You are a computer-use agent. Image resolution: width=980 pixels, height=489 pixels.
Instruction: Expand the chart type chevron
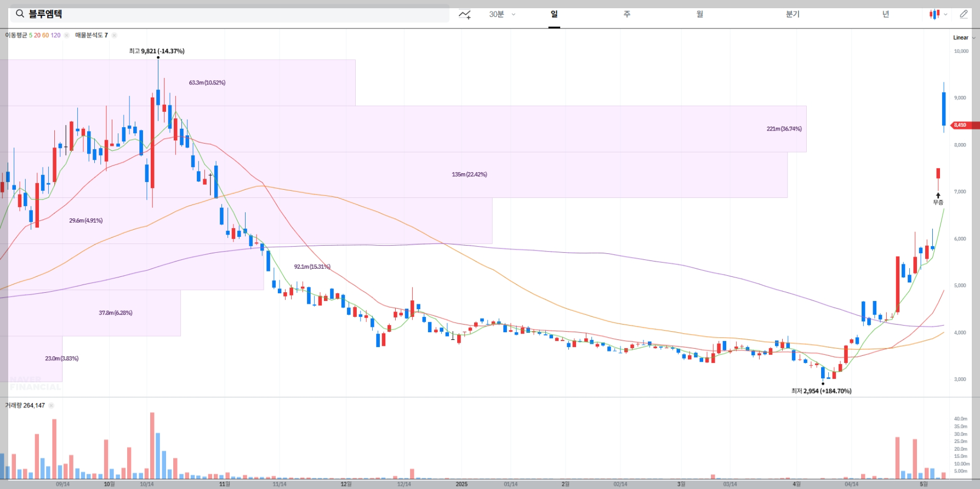[x=945, y=15]
